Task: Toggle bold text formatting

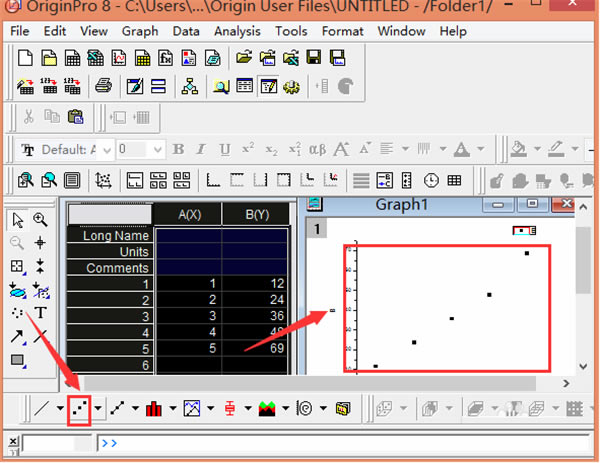Action: pyautogui.click(x=178, y=149)
